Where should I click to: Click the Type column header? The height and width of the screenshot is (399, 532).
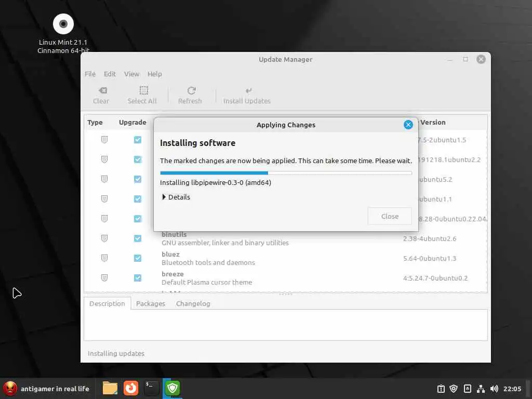point(95,123)
